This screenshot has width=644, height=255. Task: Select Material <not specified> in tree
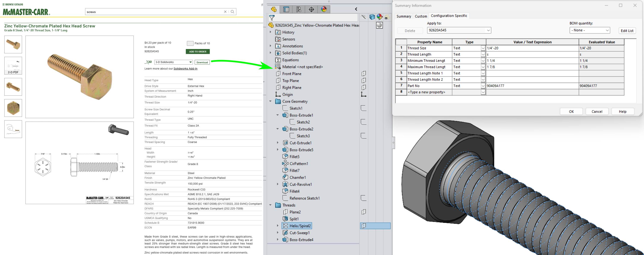pyautogui.click(x=302, y=67)
